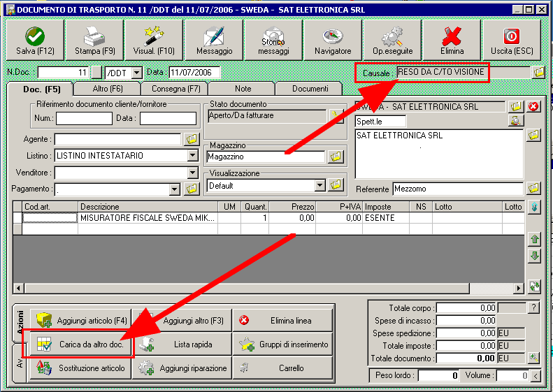
Task: Click horizontal scrollbar left arrow of grid
Action: point(19,289)
